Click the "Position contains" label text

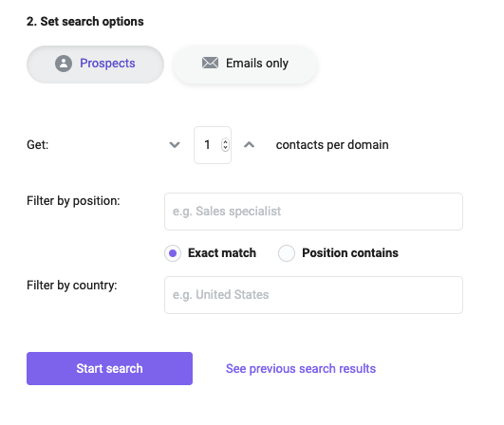point(350,252)
